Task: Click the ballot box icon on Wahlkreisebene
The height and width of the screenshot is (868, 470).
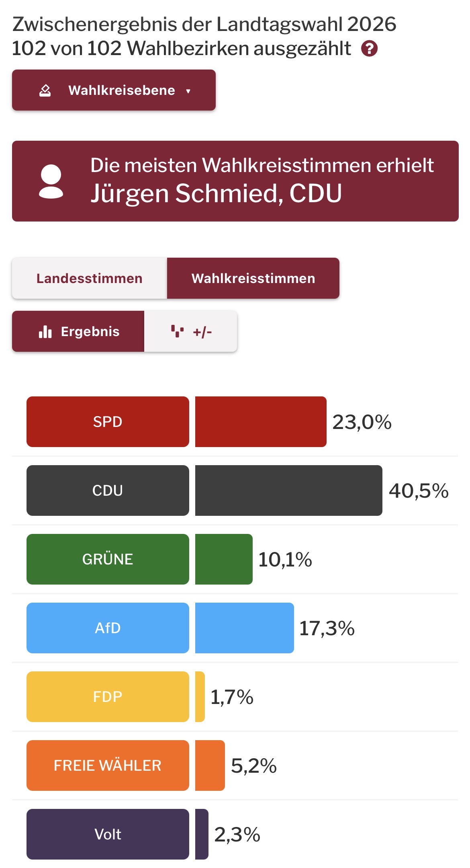Action: (x=45, y=90)
